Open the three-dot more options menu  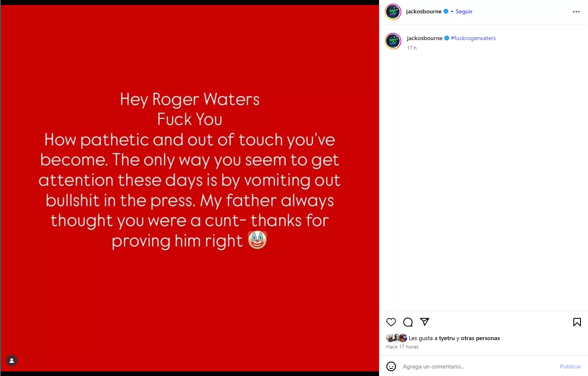pyautogui.click(x=576, y=12)
